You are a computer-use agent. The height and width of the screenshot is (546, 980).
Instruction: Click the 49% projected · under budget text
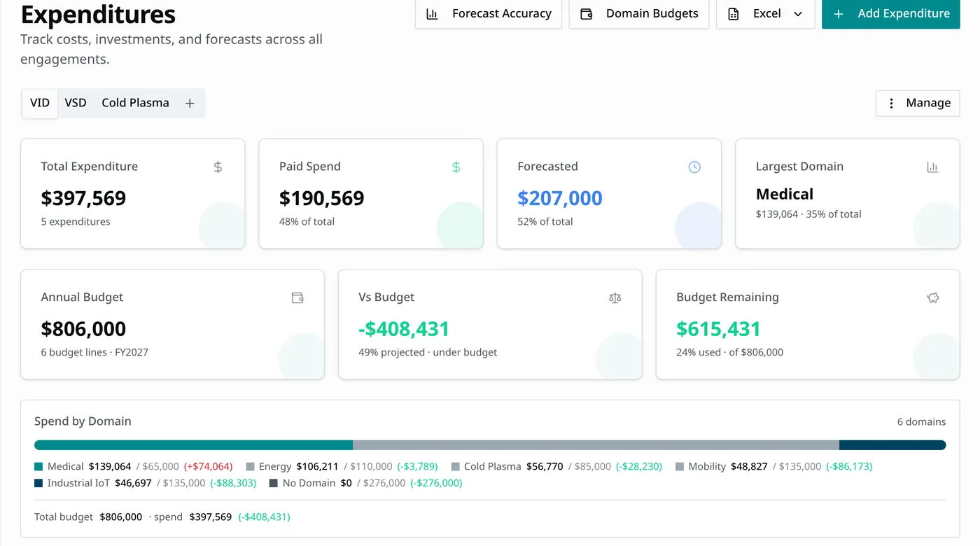(x=428, y=353)
